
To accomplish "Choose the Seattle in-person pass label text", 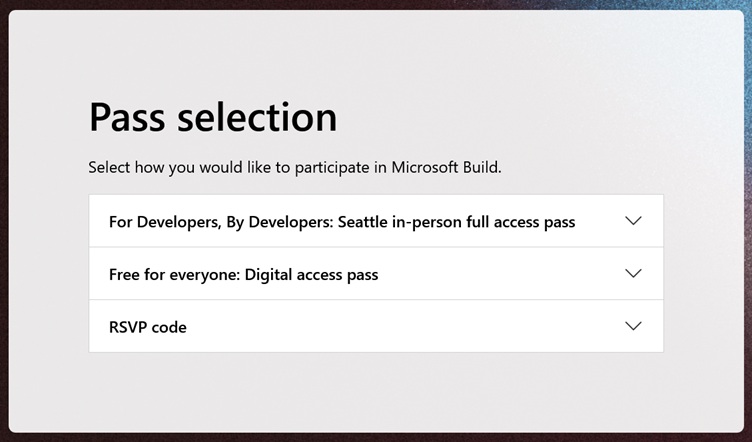I will point(342,222).
